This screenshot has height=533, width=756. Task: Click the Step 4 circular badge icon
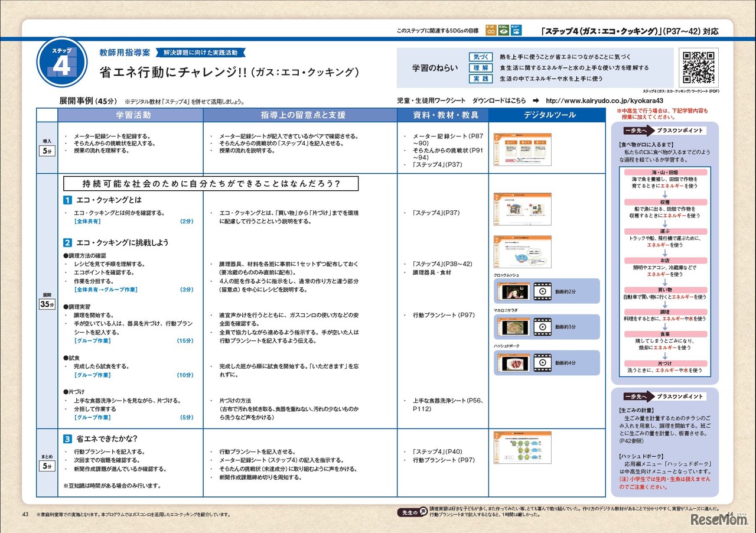[61, 64]
